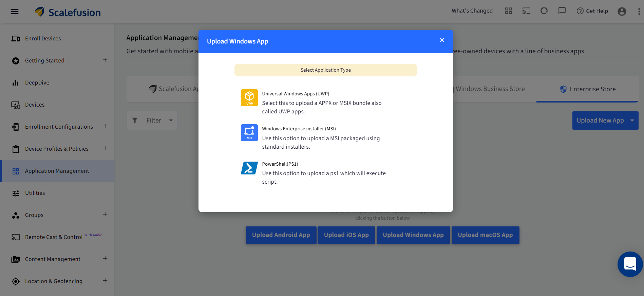Image resolution: width=644 pixels, height=296 pixels.
Task: Click the Select Application Type banner
Action: click(x=326, y=70)
